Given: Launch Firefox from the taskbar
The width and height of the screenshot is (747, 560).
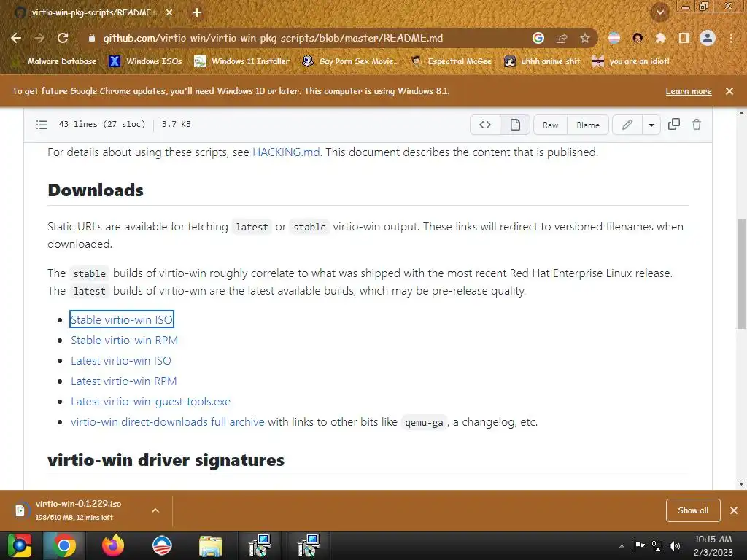Looking at the screenshot, I should point(113,545).
